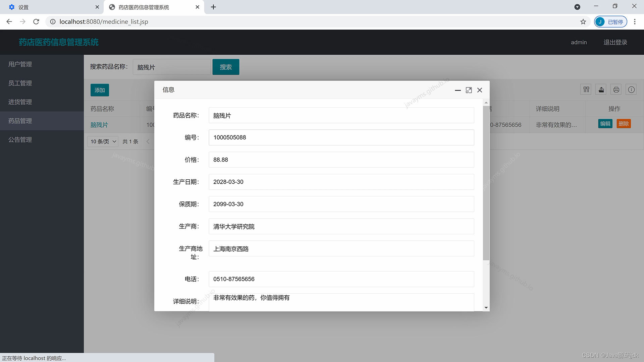Open Chrome's three-dot menu
The height and width of the screenshot is (362, 644).
pos(635,21)
